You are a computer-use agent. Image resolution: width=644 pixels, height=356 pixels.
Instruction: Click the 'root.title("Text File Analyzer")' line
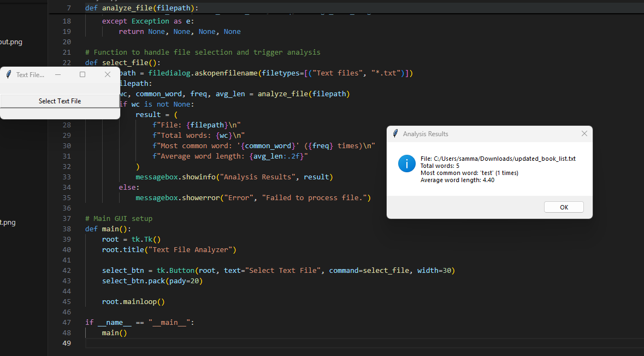[x=169, y=249]
